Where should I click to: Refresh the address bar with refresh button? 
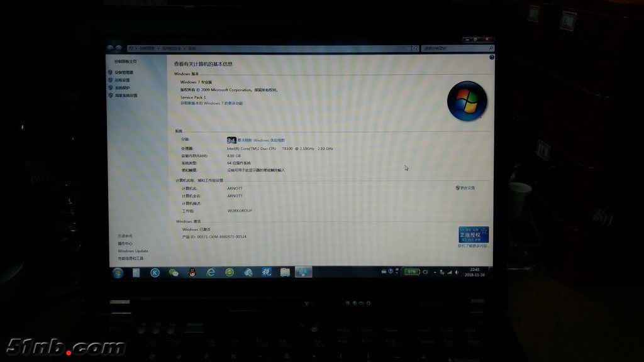coord(415,48)
